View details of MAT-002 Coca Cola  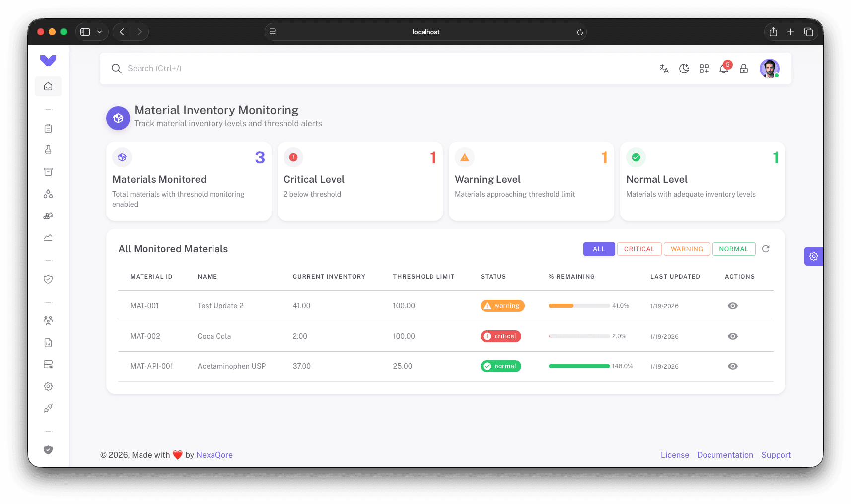pos(733,336)
